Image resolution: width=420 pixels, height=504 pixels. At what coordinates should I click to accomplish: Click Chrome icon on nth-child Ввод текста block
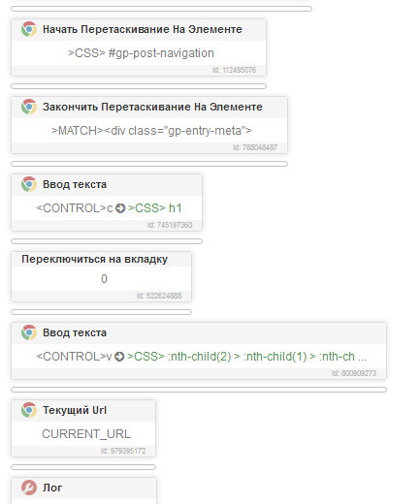[29, 332]
